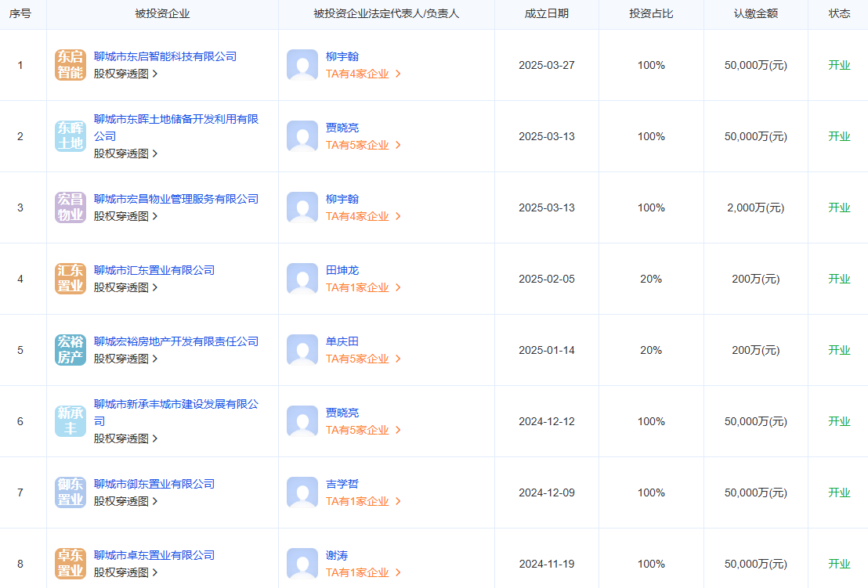
Task: Click the 新承丰 company logo icon
Action: [71, 421]
